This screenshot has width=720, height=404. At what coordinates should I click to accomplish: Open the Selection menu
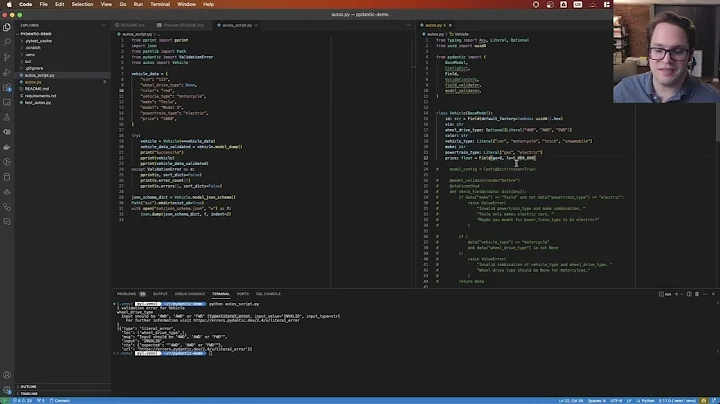point(82,4)
